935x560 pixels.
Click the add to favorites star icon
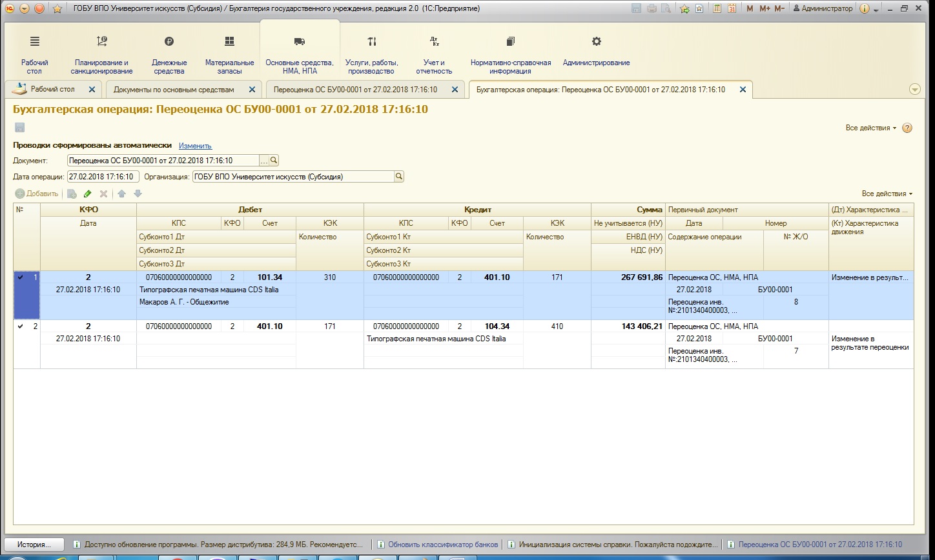(684, 8)
